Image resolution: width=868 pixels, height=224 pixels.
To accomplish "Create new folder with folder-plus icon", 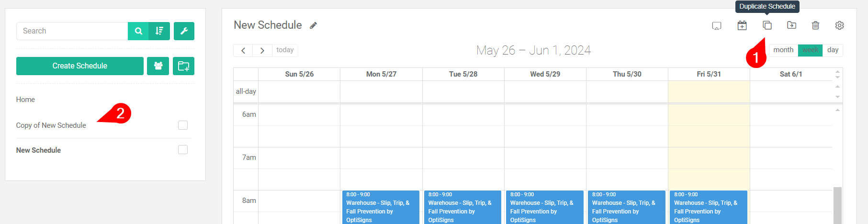I will 183,66.
